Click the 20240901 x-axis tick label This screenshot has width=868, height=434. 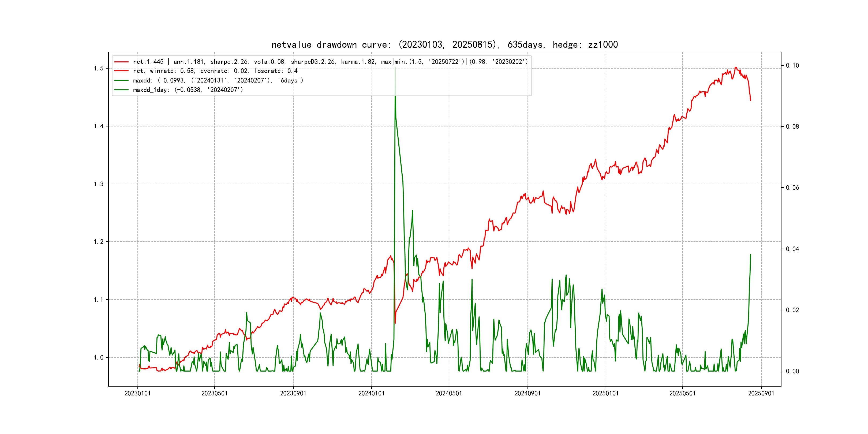click(x=527, y=393)
